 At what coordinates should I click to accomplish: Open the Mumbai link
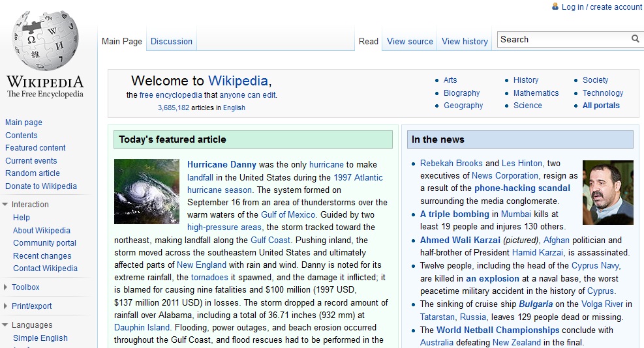(x=516, y=214)
